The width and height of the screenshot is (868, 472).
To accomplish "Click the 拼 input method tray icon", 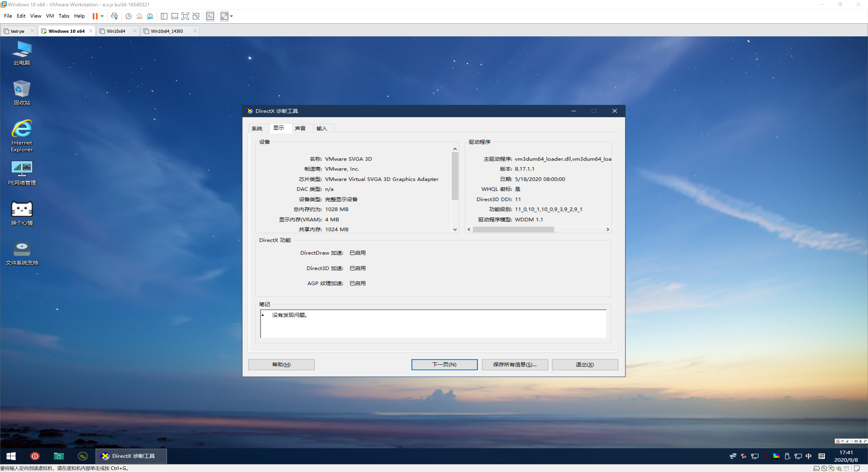I will pyautogui.click(x=821, y=456).
